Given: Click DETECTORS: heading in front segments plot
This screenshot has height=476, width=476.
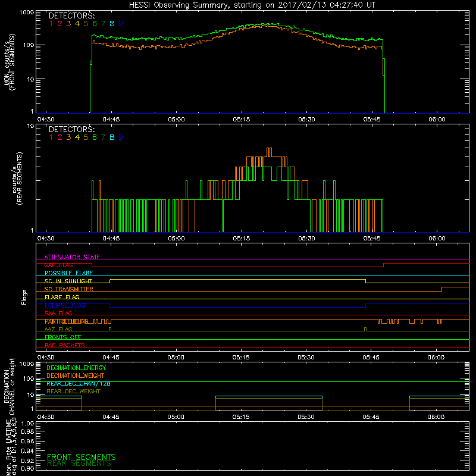Looking at the screenshot, I should click(x=71, y=16).
